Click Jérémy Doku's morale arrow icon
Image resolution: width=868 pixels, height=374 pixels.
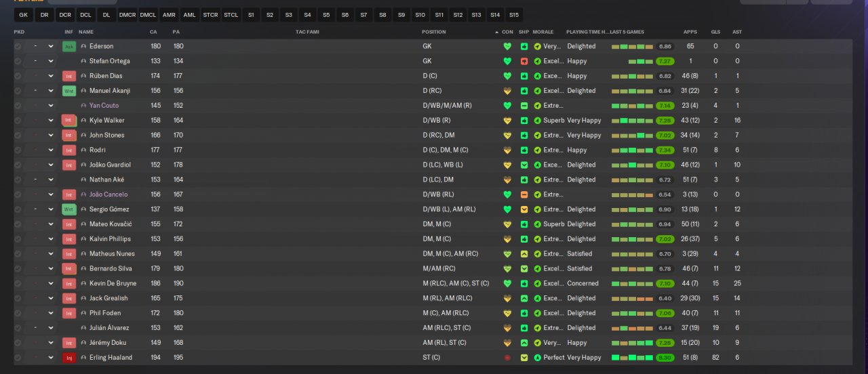(x=538, y=343)
